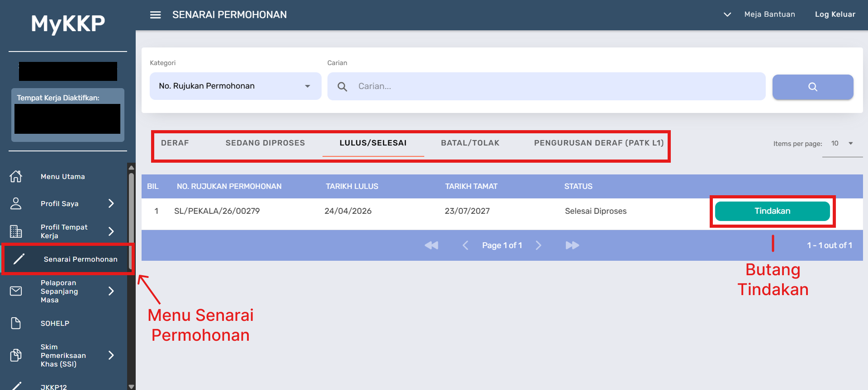Screen dimensions: 868x390
Task: Change Items per page dropdown
Action: tap(842, 144)
